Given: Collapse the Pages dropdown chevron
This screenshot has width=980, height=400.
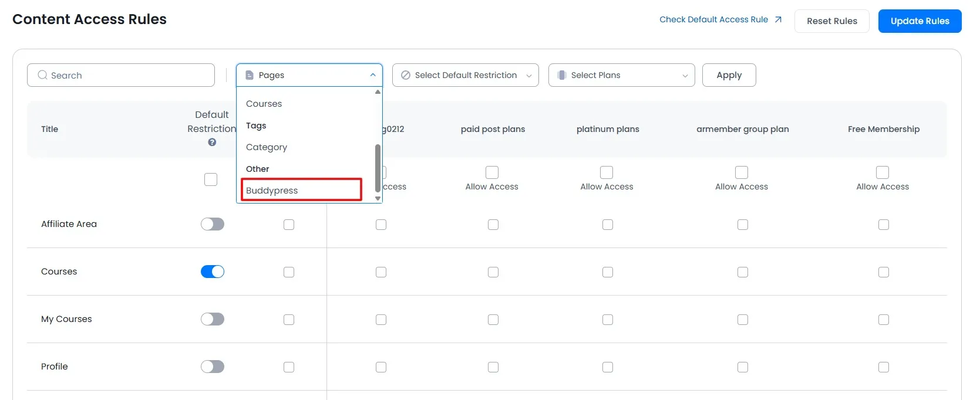Looking at the screenshot, I should [373, 75].
